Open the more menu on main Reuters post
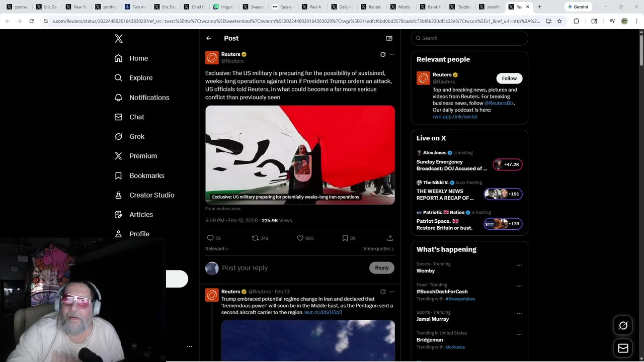 coord(392,54)
